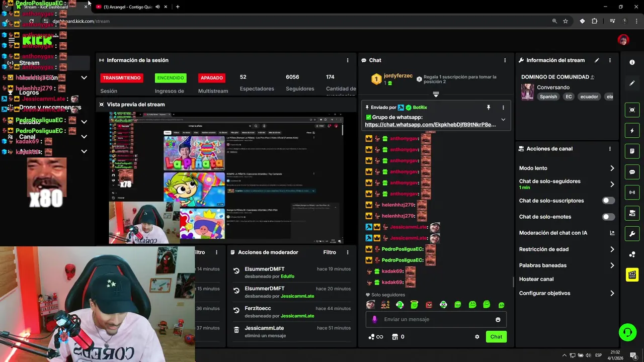This screenshot has width=644, height=362.
Task: Open Información del stream kebab menu
Action: pyautogui.click(x=610, y=60)
